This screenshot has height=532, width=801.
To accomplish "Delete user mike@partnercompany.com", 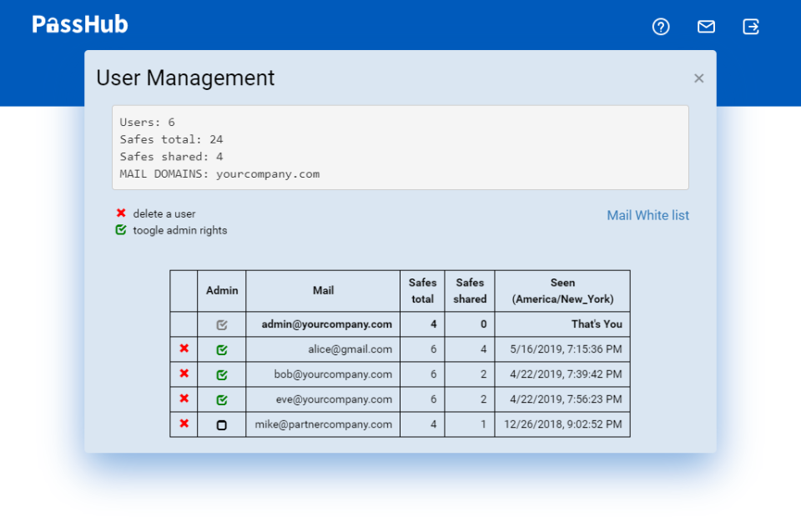I will coord(183,424).
